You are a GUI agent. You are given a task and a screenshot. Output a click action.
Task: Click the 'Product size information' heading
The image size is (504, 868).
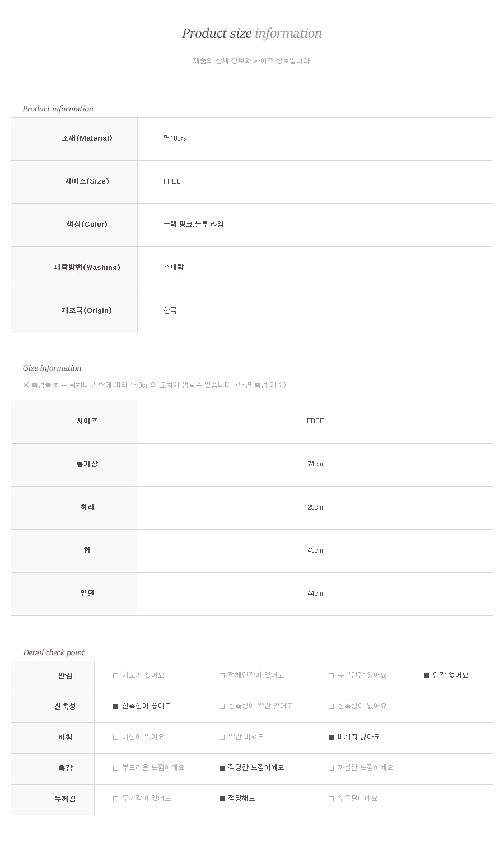tap(251, 33)
